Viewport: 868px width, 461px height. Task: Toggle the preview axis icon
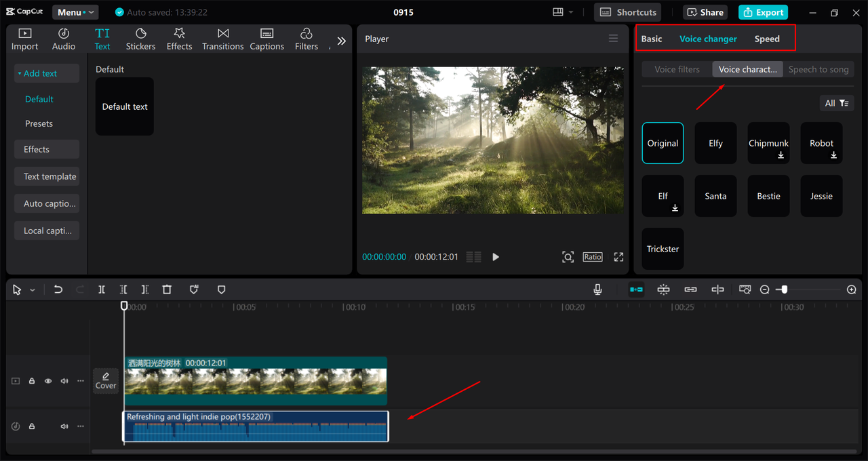coord(717,289)
